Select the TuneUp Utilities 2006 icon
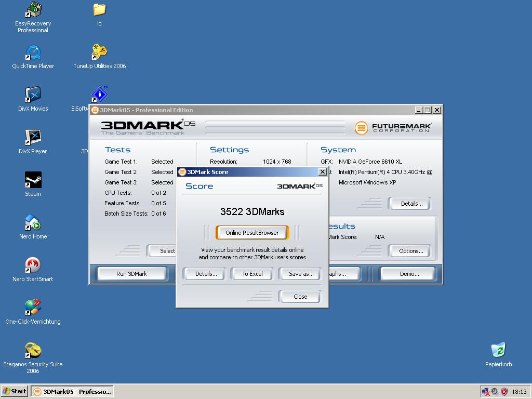Viewport: 532px width, 399px height. coord(99,57)
